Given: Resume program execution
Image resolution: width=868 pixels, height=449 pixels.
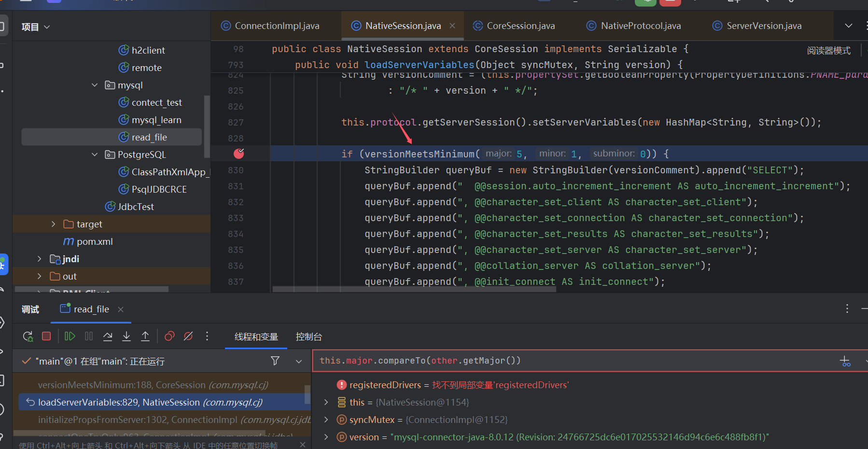Looking at the screenshot, I should click(x=70, y=336).
